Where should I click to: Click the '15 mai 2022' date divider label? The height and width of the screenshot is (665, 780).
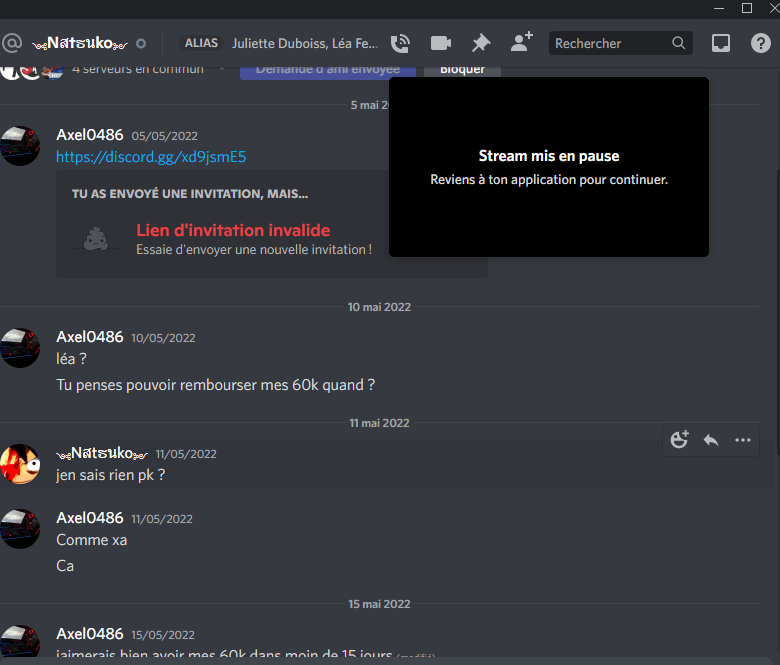pyautogui.click(x=379, y=604)
